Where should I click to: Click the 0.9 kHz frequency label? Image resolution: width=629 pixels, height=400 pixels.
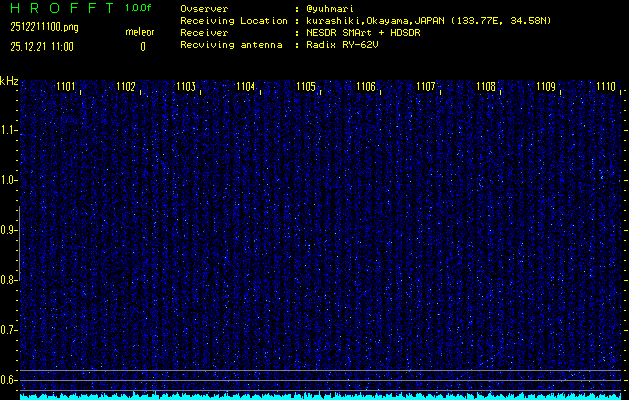pos(9,230)
